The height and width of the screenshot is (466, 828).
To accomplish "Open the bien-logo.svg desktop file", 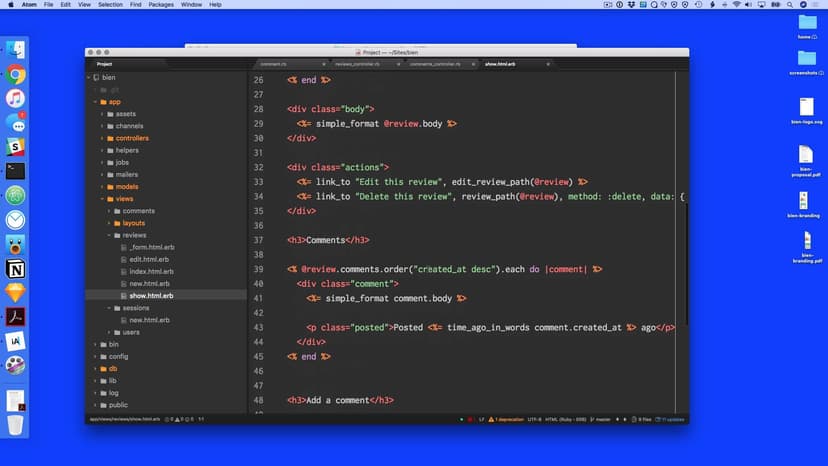I will pyautogui.click(x=806, y=109).
